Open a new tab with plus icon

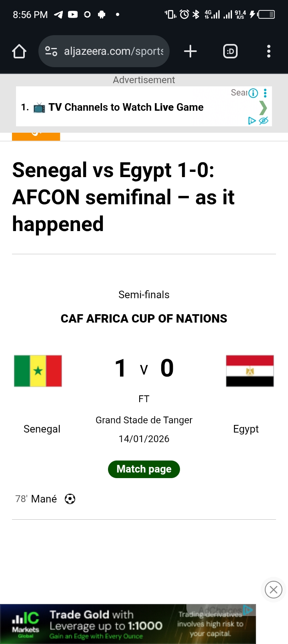pyautogui.click(x=190, y=51)
